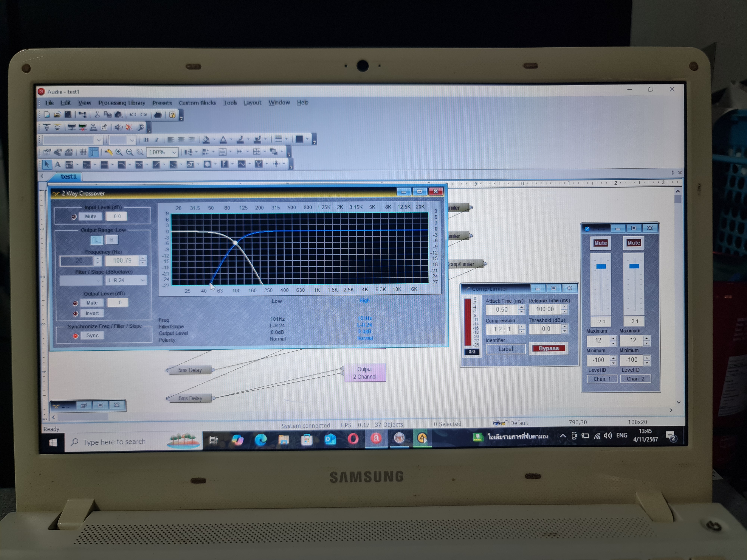Click the channel 2 level fader handle
The height and width of the screenshot is (560, 747).
pyautogui.click(x=634, y=266)
